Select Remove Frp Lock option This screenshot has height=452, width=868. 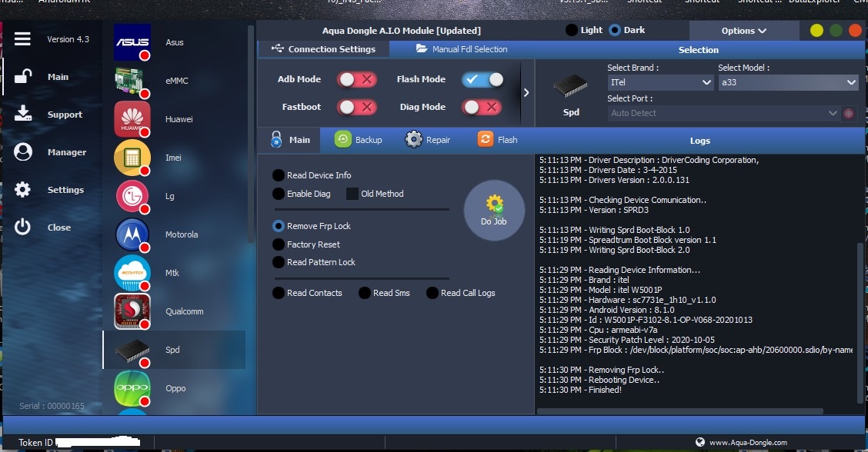[x=279, y=226]
